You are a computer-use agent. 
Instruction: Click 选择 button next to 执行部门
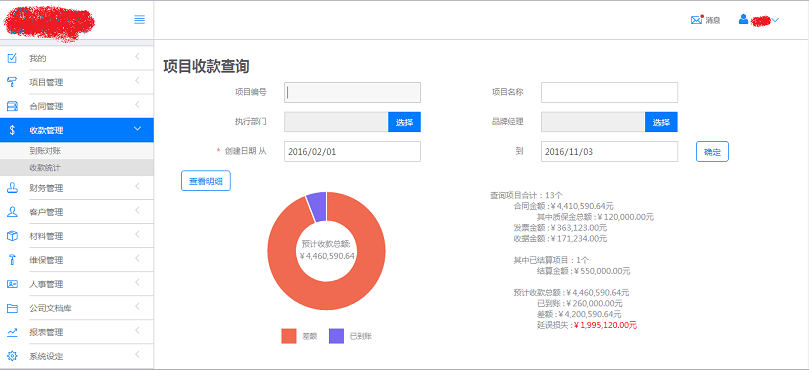(x=404, y=122)
